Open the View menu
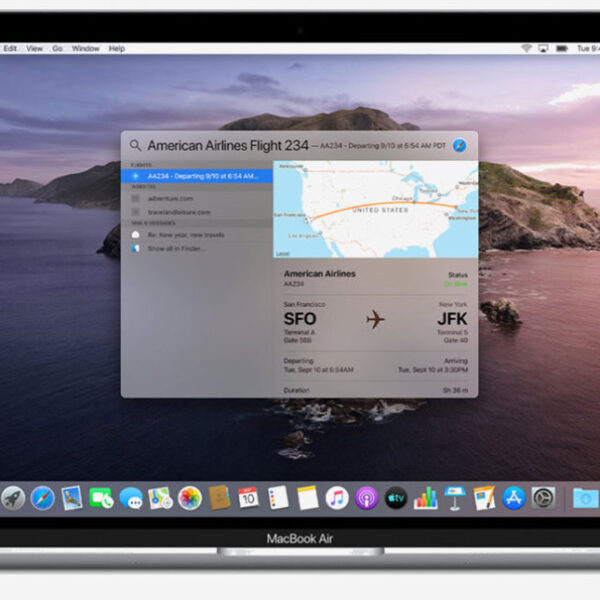The width and height of the screenshot is (600, 600). point(34,48)
